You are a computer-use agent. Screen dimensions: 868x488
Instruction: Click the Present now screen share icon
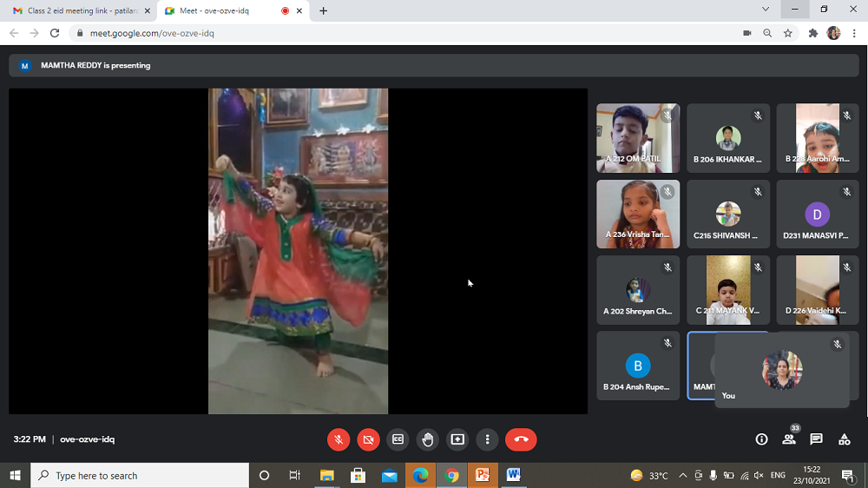tap(457, 439)
